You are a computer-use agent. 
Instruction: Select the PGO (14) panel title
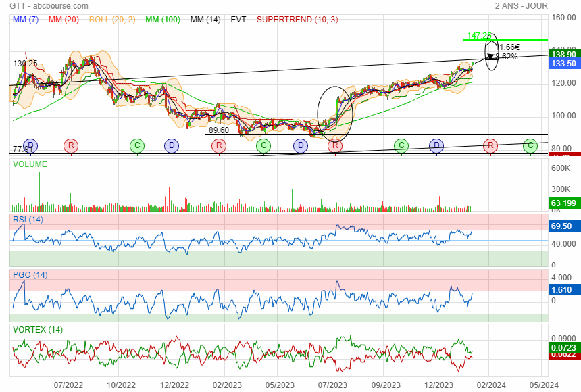point(30,275)
